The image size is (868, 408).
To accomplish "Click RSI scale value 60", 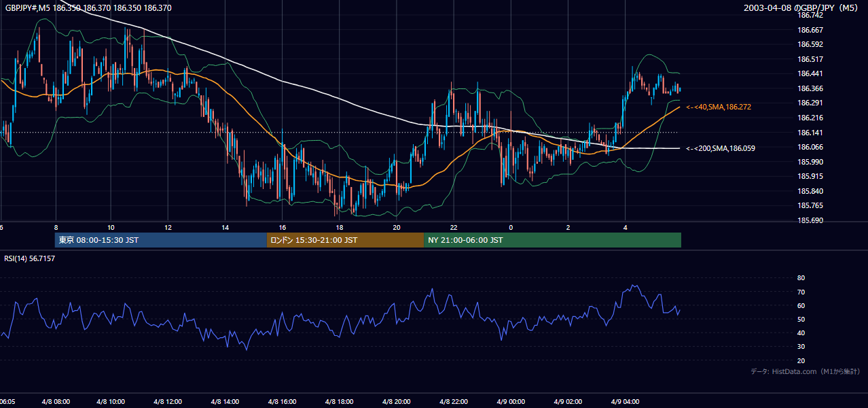I will pyautogui.click(x=801, y=305).
